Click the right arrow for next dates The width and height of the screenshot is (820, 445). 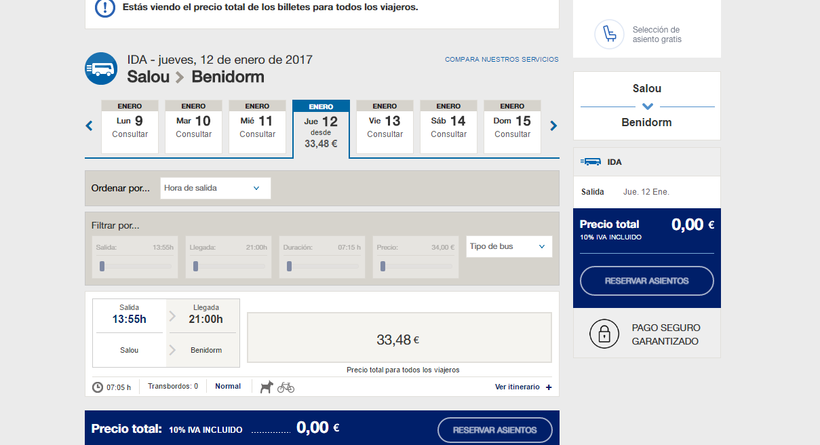553,126
